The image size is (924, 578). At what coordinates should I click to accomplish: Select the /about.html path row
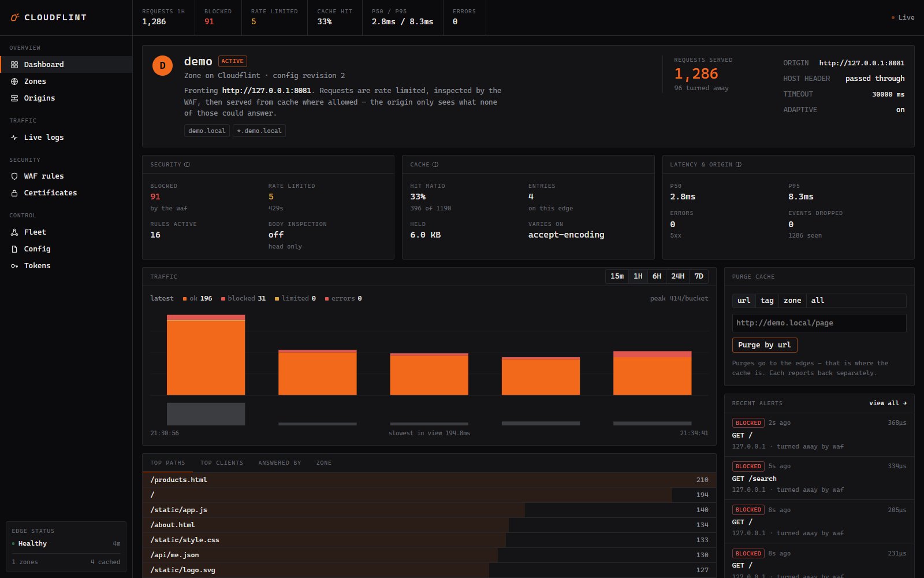pyautogui.click(x=429, y=525)
